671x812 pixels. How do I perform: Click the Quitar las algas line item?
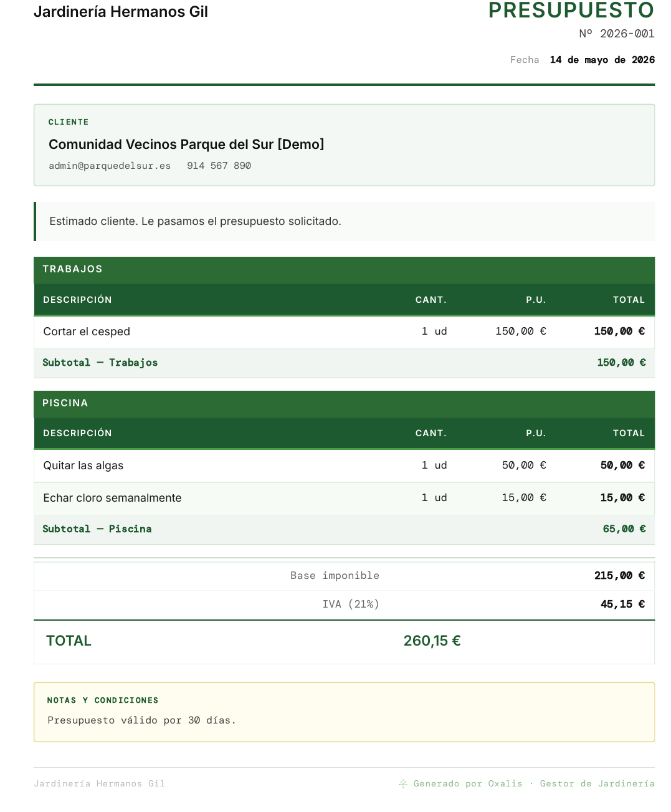344,466
